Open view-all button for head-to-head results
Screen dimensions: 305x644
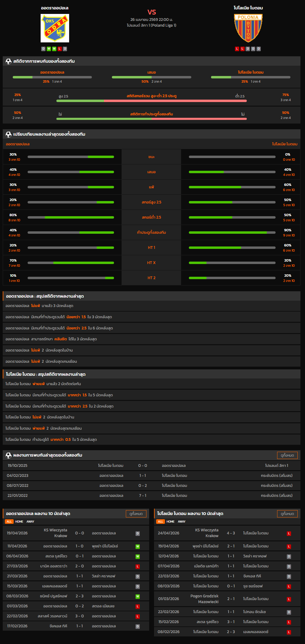(x=287, y=455)
